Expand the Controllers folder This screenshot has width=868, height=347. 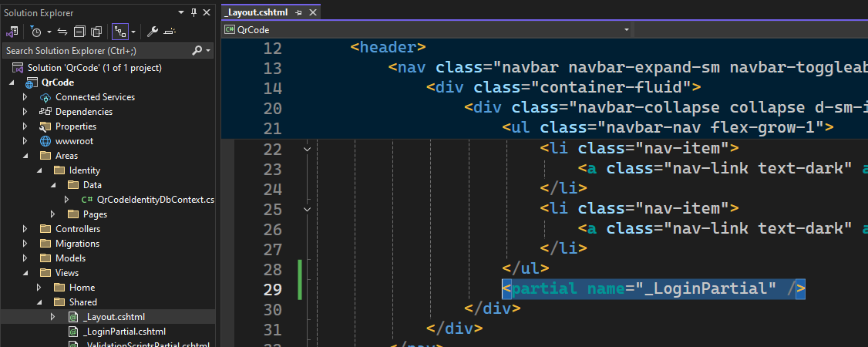(x=25, y=229)
